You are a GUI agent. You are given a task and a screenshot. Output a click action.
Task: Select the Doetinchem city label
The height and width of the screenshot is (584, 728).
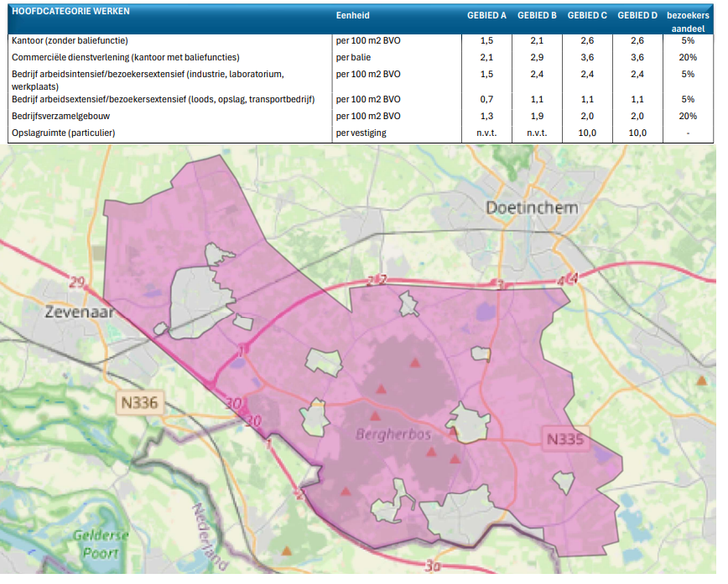tap(532, 208)
